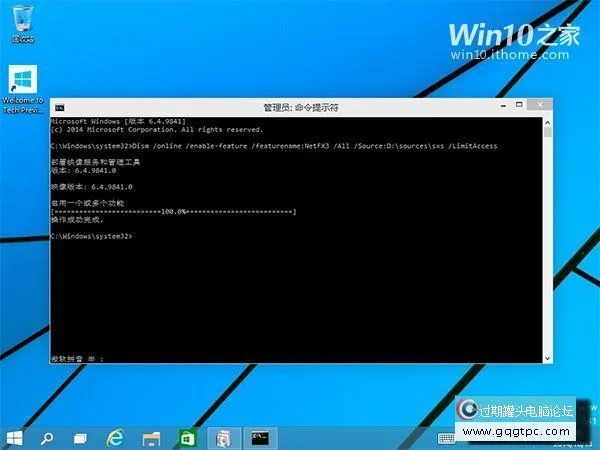Launch the Windows Store from the taskbar

coord(186,437)
